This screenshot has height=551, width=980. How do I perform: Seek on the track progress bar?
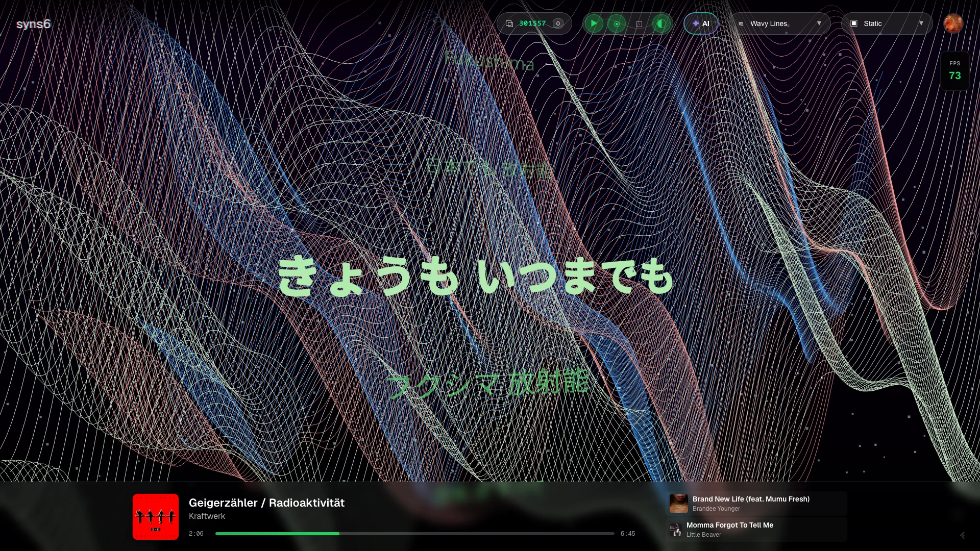[x=414, y=534]
